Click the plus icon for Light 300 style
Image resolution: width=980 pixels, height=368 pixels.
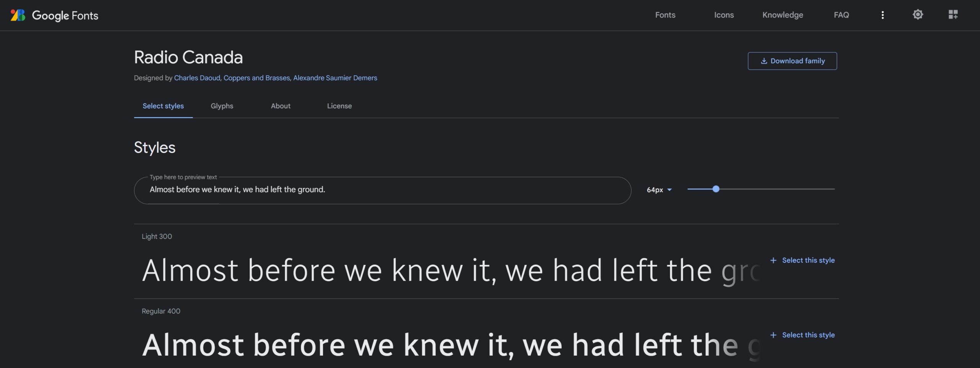773,260
